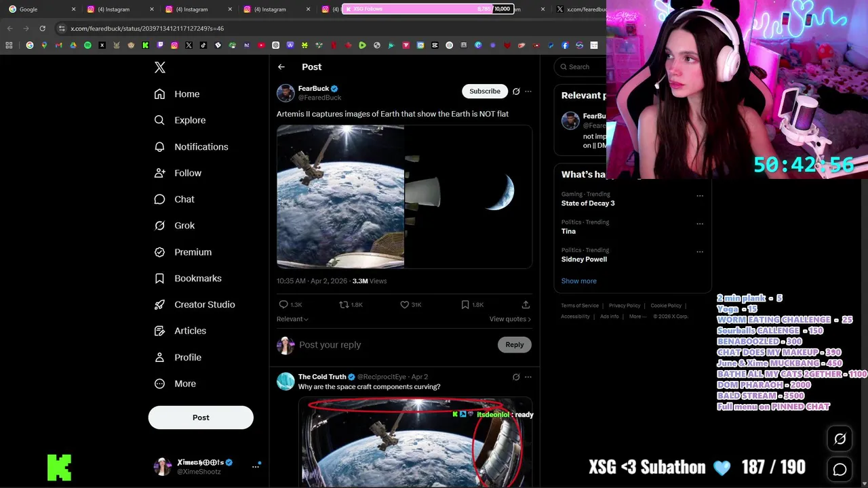Open the Sidney Powell trend
Image resolution: width=868 pixels, height=488 pixels.
[584, 260]
